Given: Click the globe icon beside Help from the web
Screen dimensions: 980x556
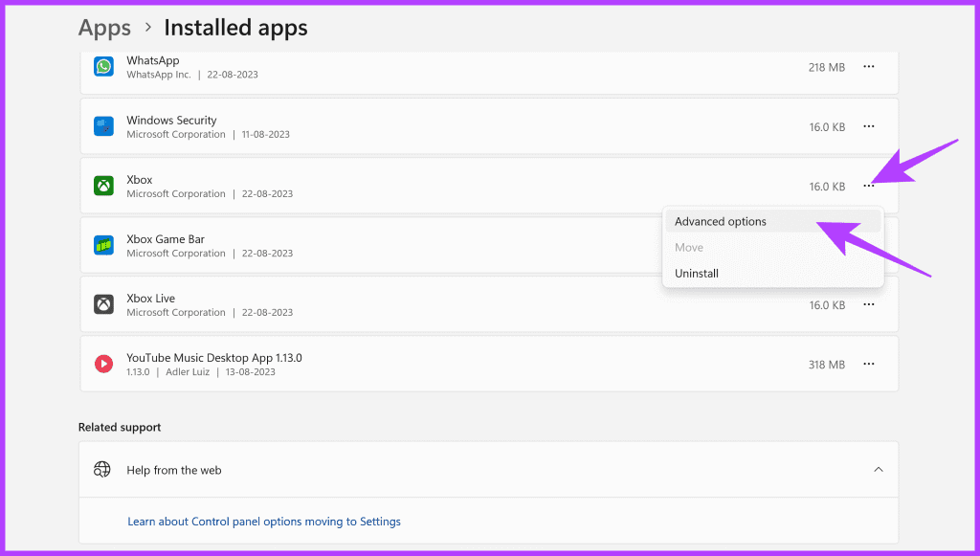Looking at the screenshot, I should 101,469.
